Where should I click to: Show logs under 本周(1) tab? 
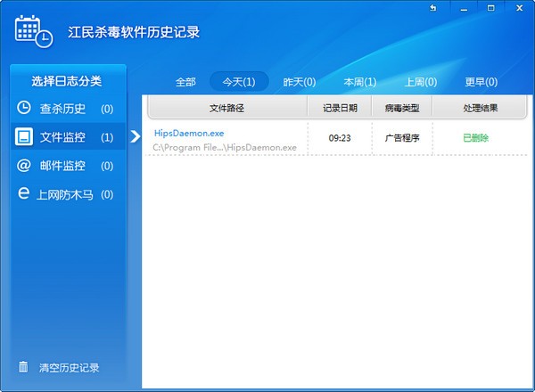click(359, 82)
